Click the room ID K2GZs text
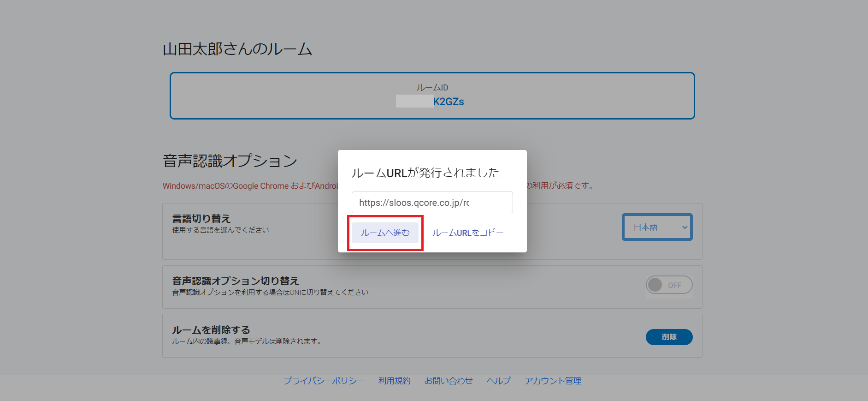Screen dimensions: 868x401 448,102
